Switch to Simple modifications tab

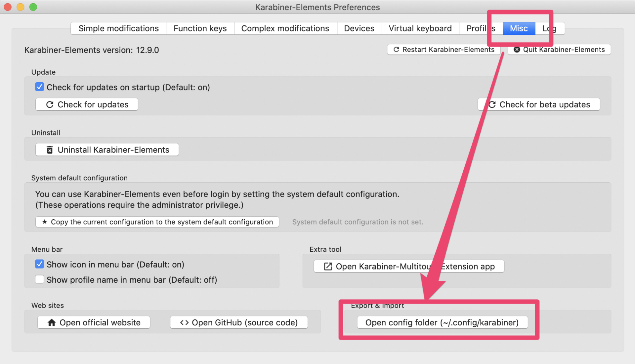[118, 28]
